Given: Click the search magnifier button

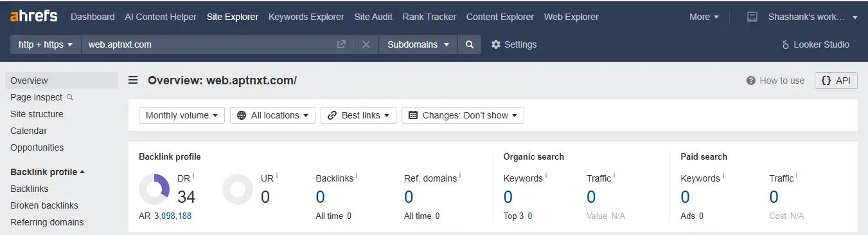Looking at the screenshot, I should [x=470, y=44].
